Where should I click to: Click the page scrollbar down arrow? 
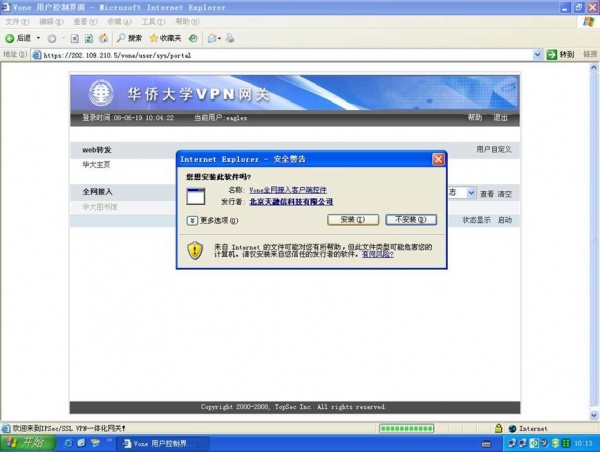593,415
